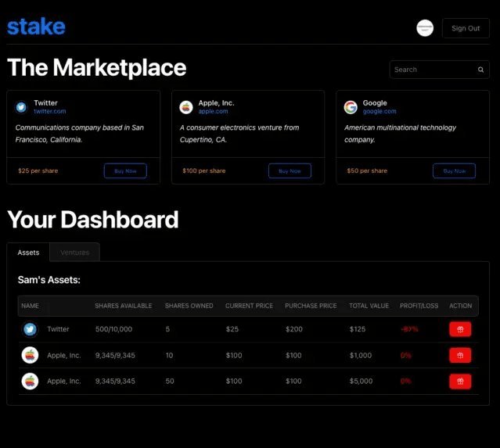
Task: Open the twitter.com link
Action: tap(49, 112)
